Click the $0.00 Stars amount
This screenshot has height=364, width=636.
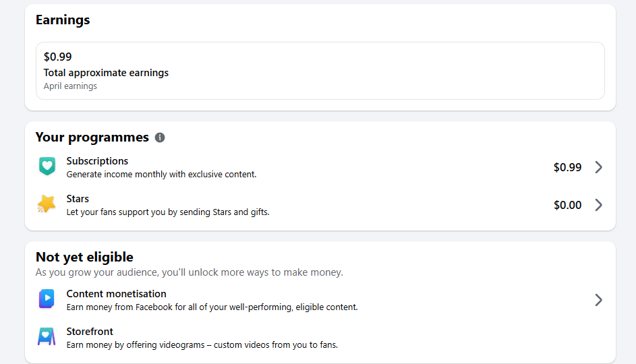tap(567, 205)
